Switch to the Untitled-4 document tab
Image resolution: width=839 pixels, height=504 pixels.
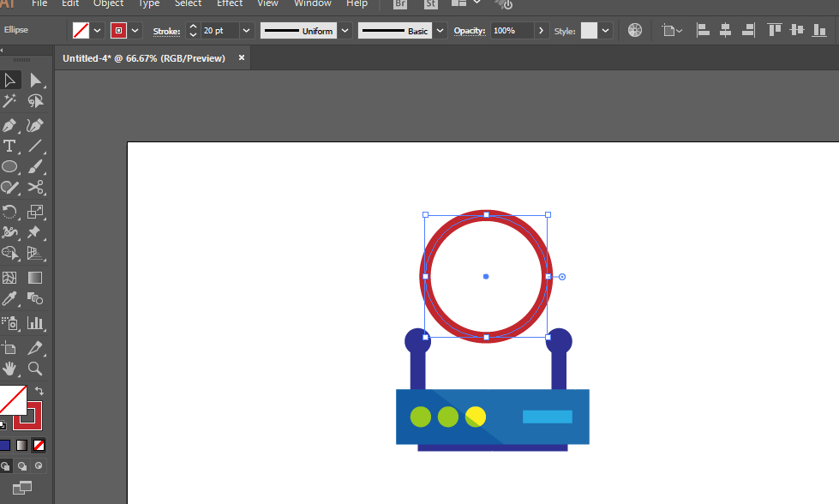(144, 58)
